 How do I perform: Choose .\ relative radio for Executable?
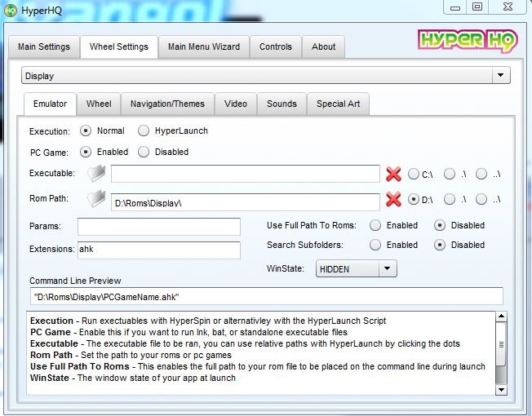pyautogui.click(x=450, y=174)
